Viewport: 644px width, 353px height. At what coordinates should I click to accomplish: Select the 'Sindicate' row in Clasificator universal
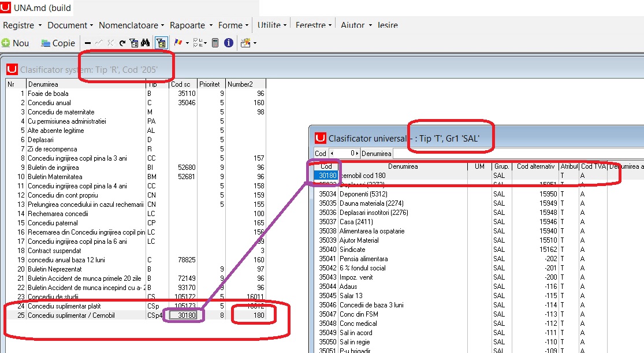coord(479,250)
